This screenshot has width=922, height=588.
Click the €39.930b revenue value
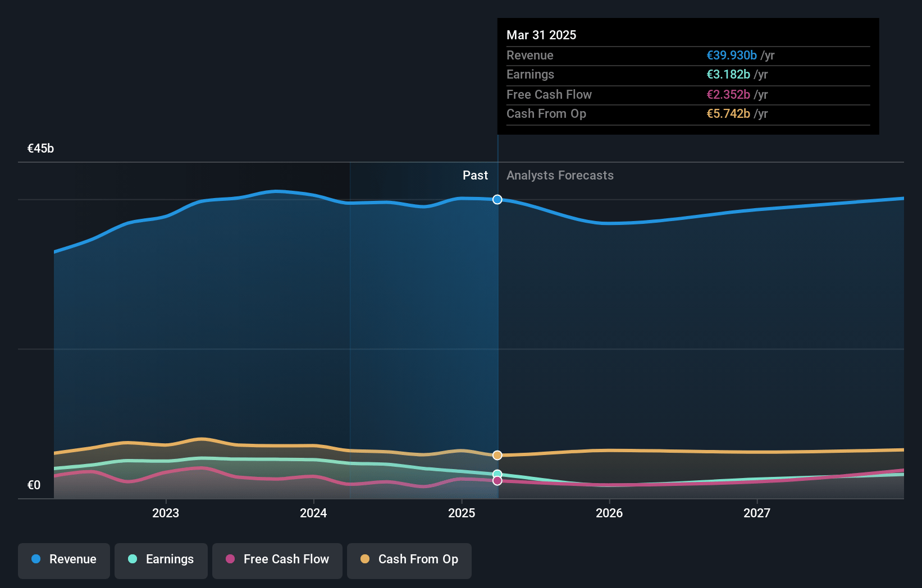[x=732, y=56]
